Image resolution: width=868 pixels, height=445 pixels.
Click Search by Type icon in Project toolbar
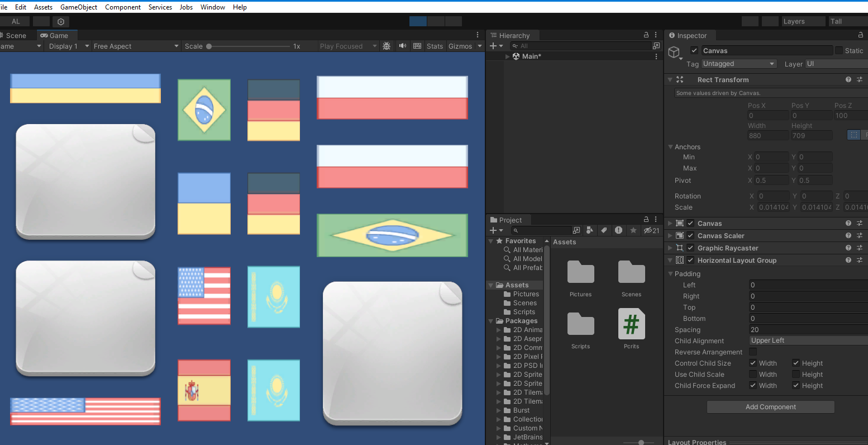pyautogui.click(x=590, y=230)
